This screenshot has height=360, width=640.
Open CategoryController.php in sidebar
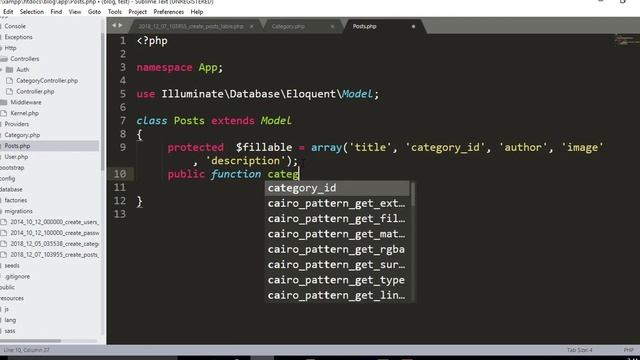coord(47,81)
